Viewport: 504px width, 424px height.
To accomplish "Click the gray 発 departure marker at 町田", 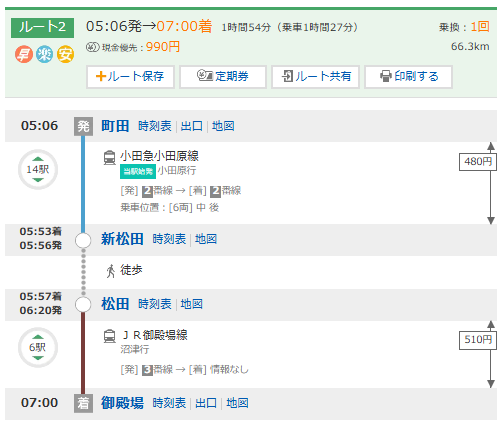I will coord(83,126).
